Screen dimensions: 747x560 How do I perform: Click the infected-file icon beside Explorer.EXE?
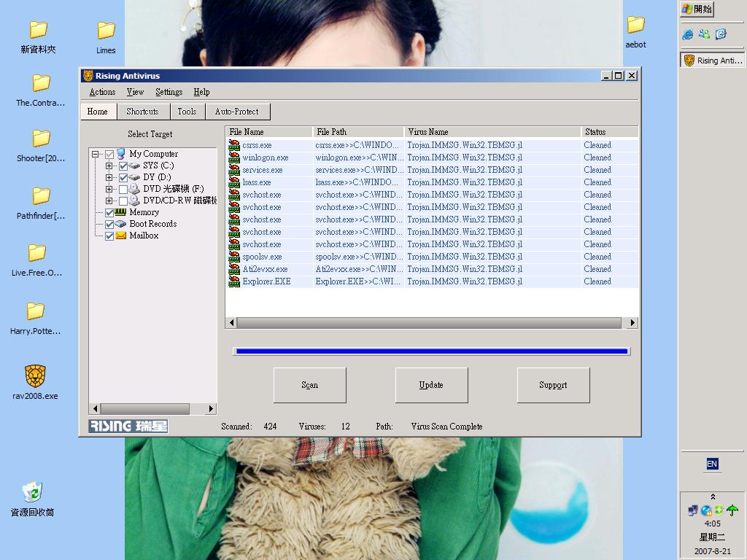pyautogui.click(x=234, y=281)
